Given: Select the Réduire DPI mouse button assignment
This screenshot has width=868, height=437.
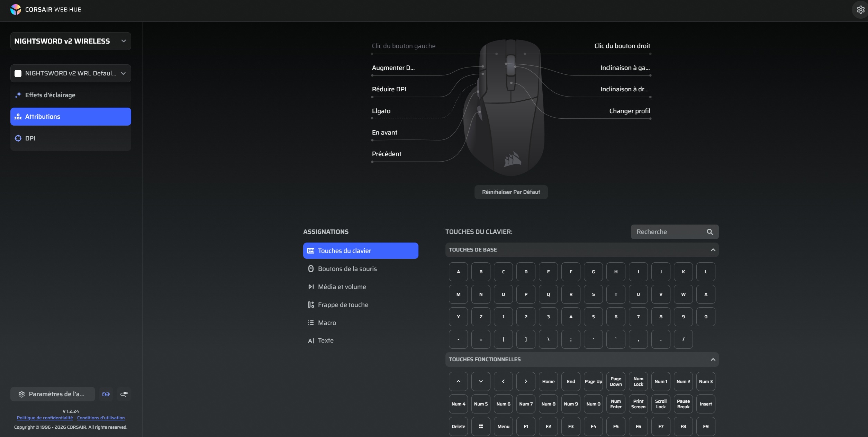Looking at the screenshot, I should coord(389,89).
